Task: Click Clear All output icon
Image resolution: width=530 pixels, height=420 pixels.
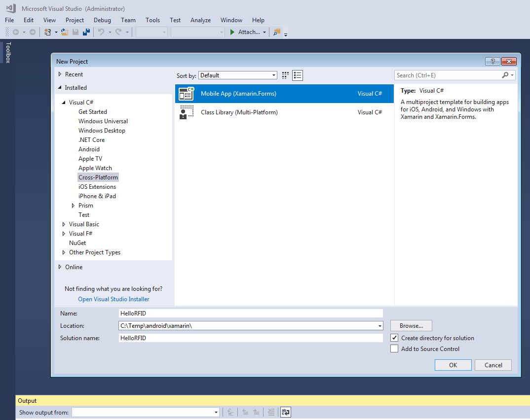Action: click(x=271, y=412)
